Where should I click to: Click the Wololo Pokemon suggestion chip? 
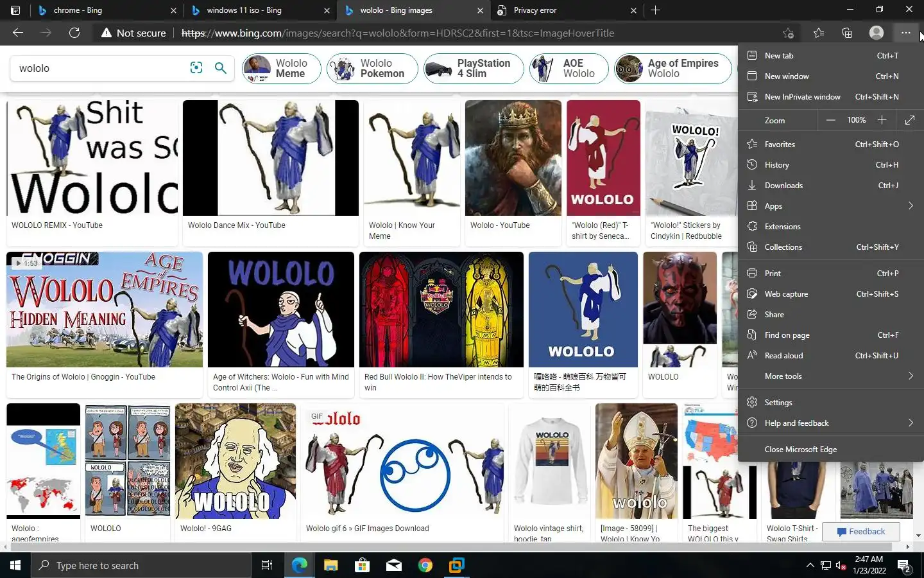point(372,69)
